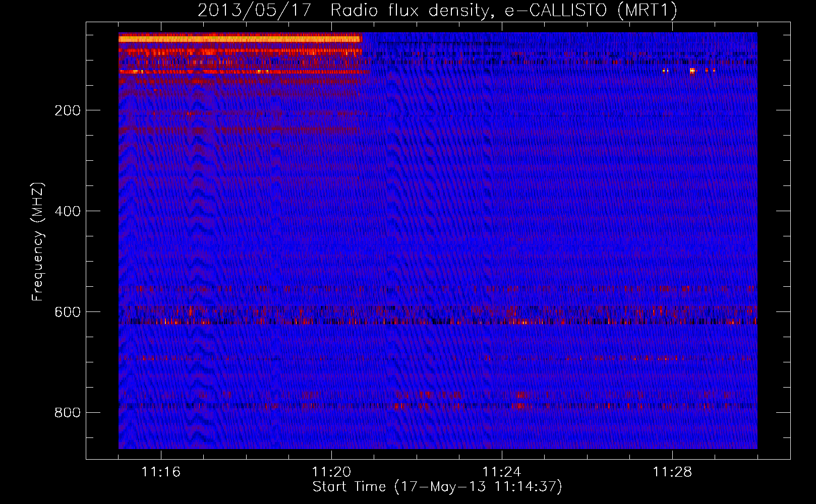Click the 'Start Time (17-May-13 11:14:37)' axis label

(437, 487)
